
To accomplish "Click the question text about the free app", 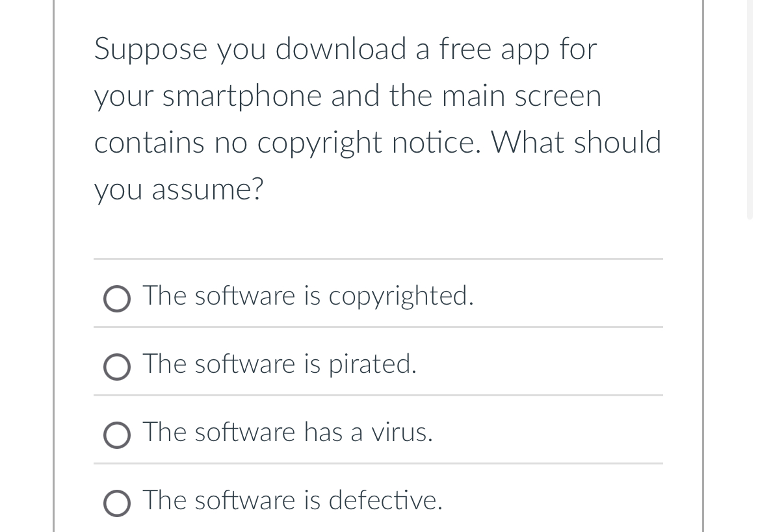I will 377,117.
